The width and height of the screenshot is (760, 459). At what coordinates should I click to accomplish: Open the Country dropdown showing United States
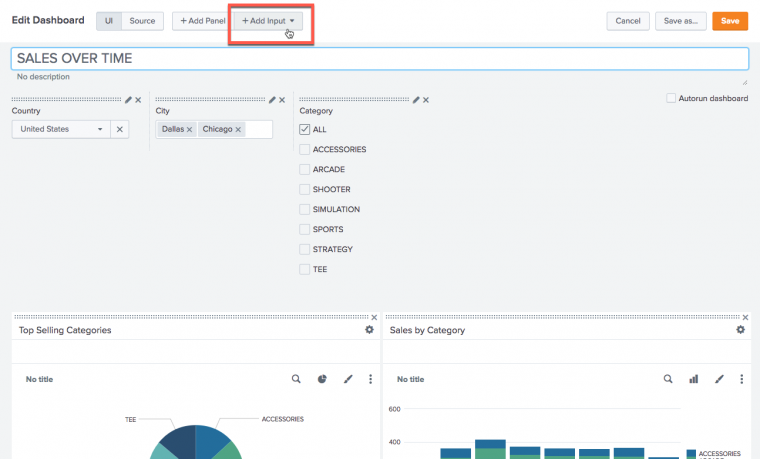click(61, 129)
